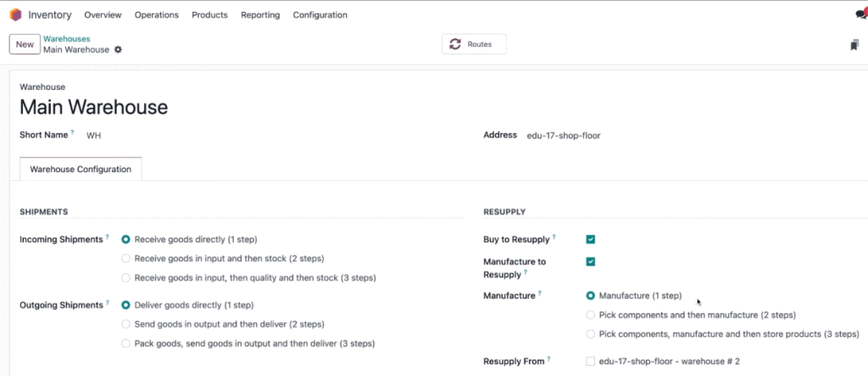Show help tooltip beside Resupply From

[548, 359]
